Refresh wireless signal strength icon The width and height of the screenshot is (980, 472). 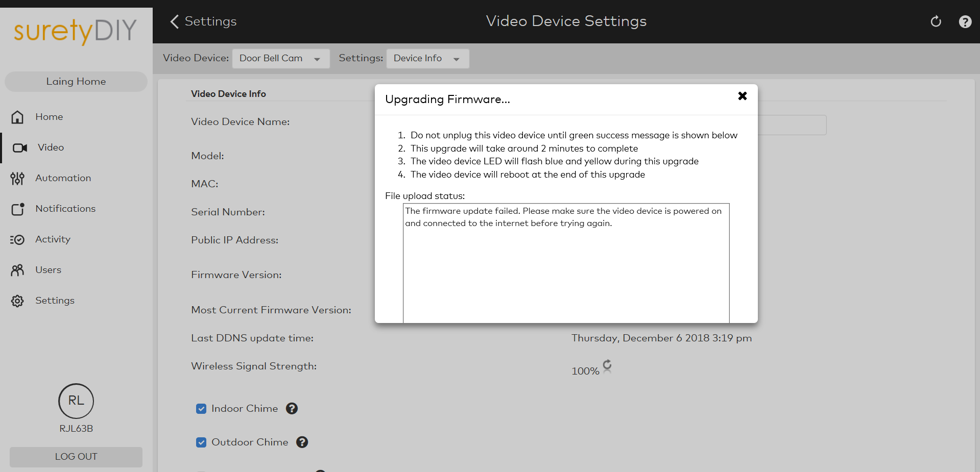[x=607, y=366]
